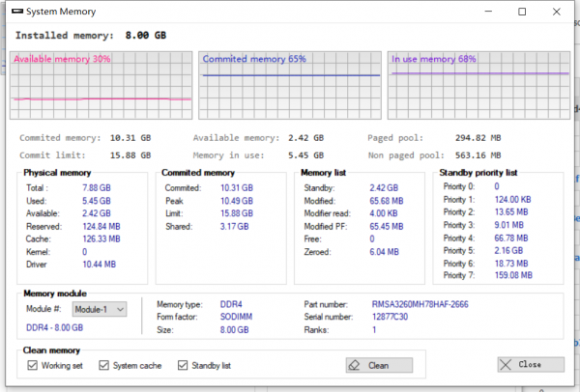Click the Installed memory 8.00 GB heading

pyautogui.click(x=91, y=35)
